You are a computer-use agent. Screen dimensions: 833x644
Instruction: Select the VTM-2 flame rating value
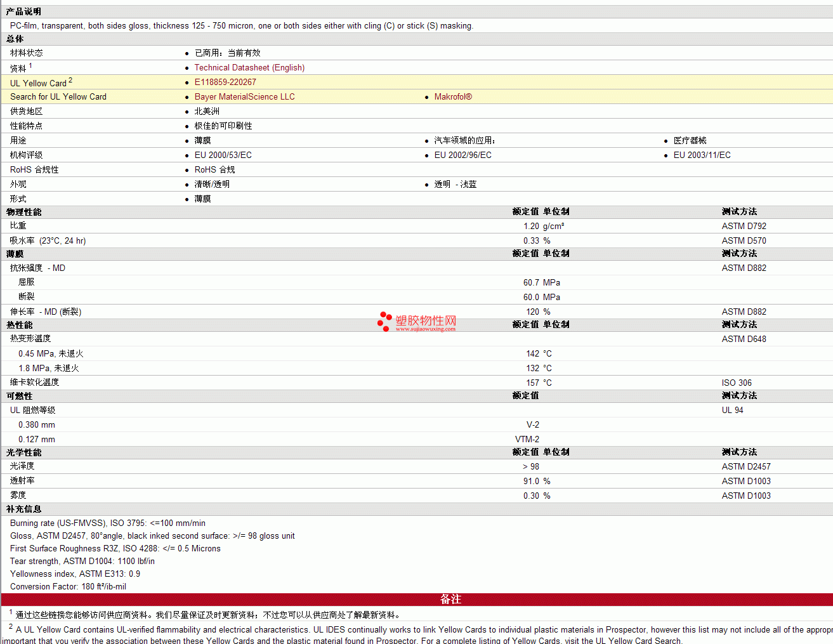point(527,440)
